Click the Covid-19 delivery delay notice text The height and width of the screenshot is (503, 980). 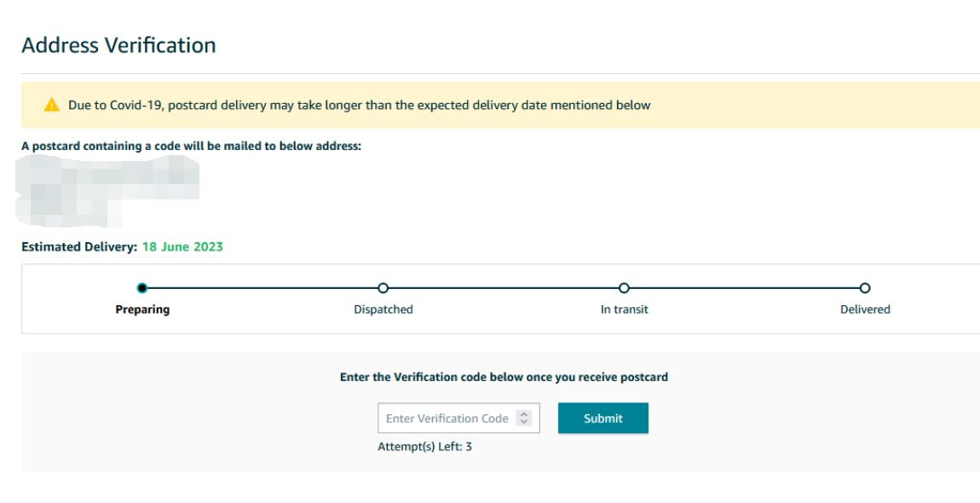[360, 105]
